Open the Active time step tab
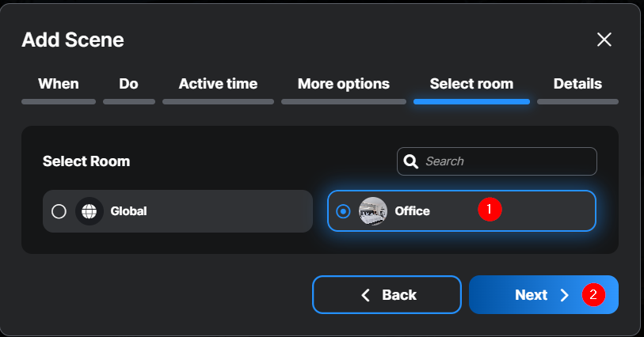The height and width of the screenshot is (337, 644). (x=218, y=84)
